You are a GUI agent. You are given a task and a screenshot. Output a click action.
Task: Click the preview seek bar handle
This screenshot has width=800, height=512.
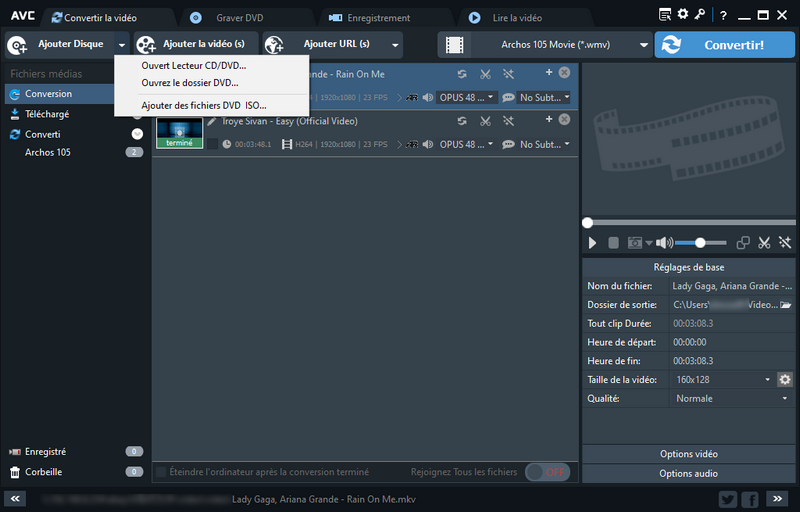point(588,223)
